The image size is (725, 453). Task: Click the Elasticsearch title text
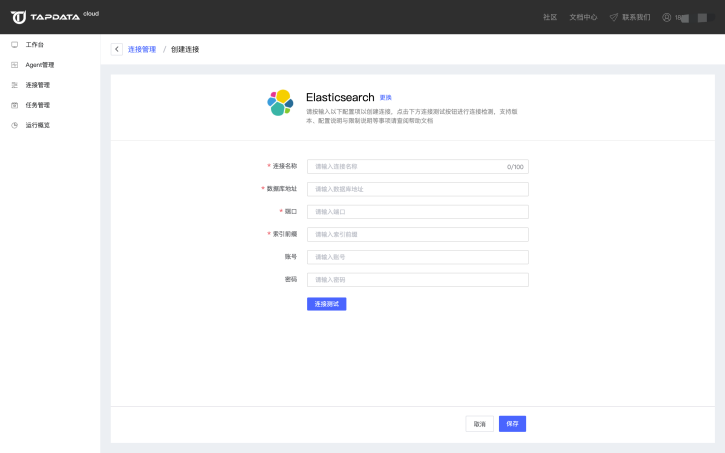click(340, 97)
